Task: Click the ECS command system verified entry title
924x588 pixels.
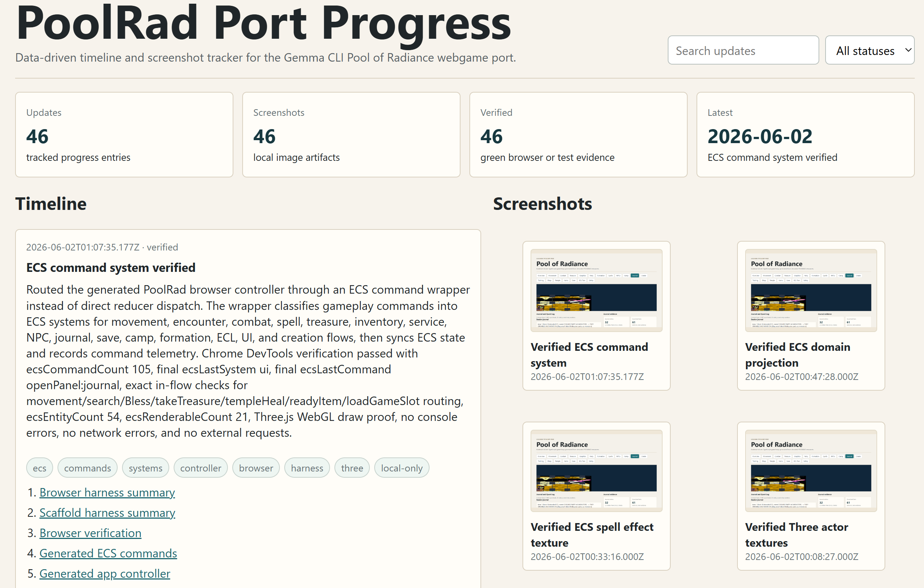Action: pyautogui.click(x=111, y=267)
